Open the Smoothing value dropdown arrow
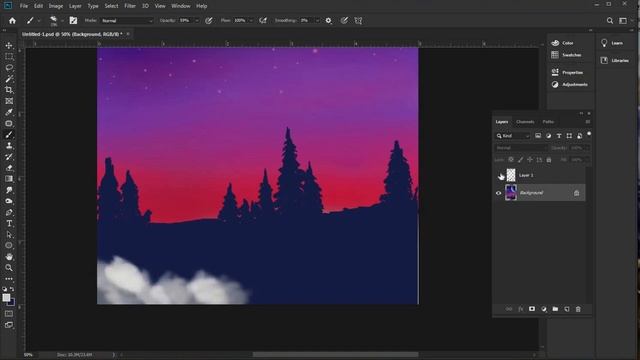The width and height of the screenshot is (640, 360). (317, 20)
